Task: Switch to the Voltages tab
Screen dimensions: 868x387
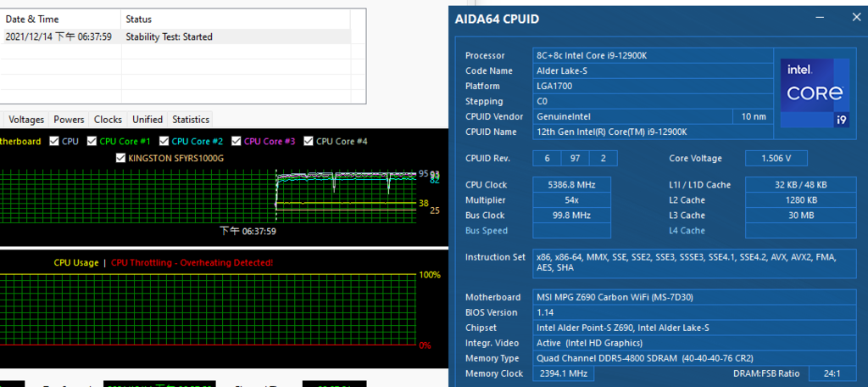Action: (x=26, y=119)
